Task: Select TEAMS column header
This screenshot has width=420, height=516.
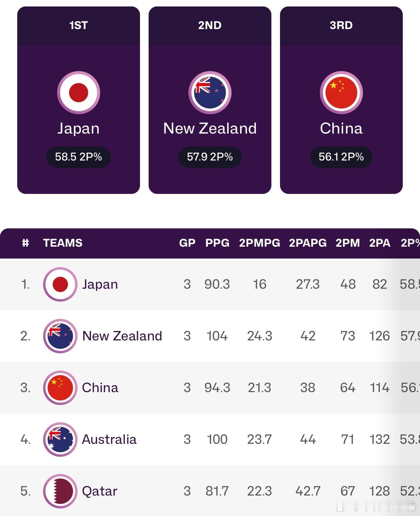Action: point(63,243)
